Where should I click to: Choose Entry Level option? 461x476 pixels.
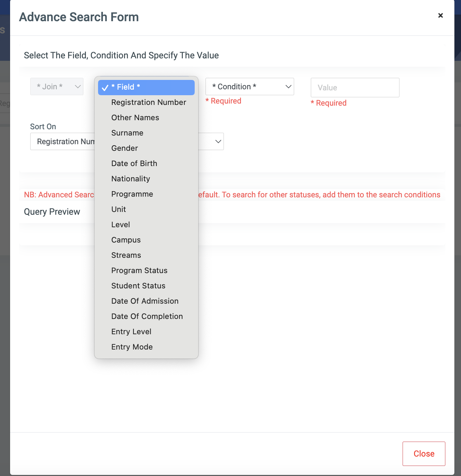[x=146, y=332]
